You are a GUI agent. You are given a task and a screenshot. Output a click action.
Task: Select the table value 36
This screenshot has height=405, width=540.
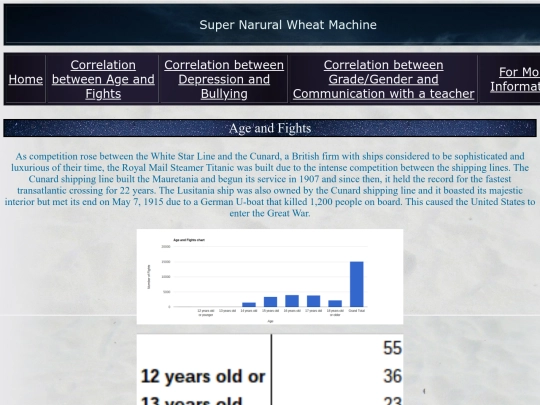[x=392, y=376]
